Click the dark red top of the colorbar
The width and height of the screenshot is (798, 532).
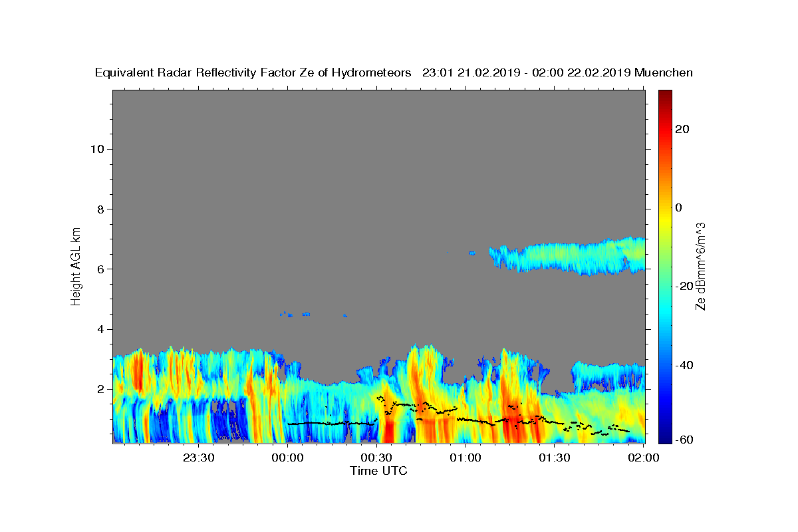[x=664, y=96]
